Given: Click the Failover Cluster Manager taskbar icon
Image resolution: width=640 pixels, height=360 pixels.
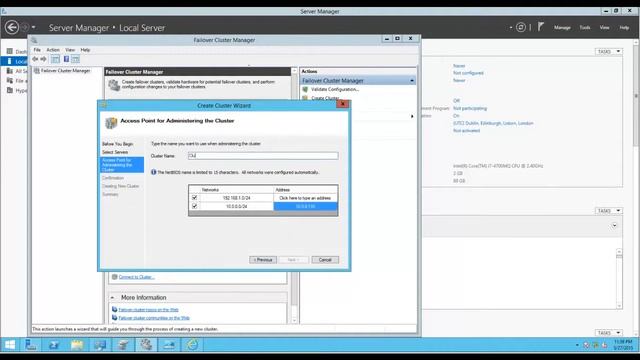Looking at the screenshot, I should [x=146, y=345].
